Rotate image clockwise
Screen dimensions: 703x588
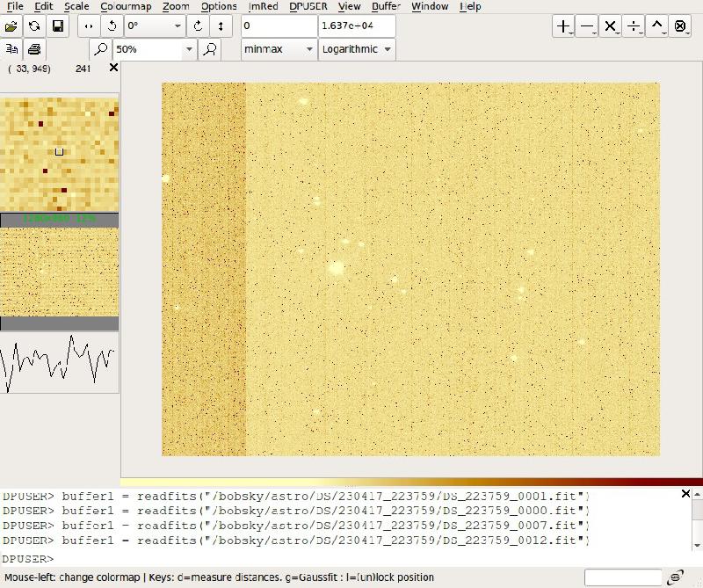tap(198, 26)
